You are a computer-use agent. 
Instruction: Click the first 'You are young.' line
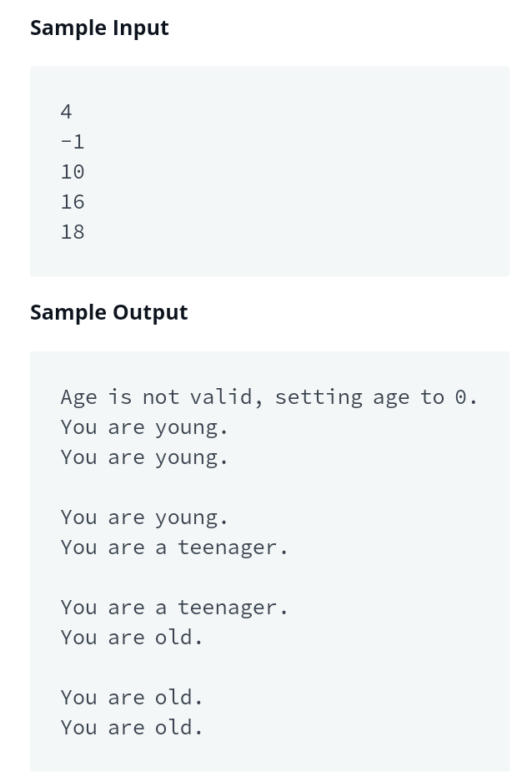144,428
